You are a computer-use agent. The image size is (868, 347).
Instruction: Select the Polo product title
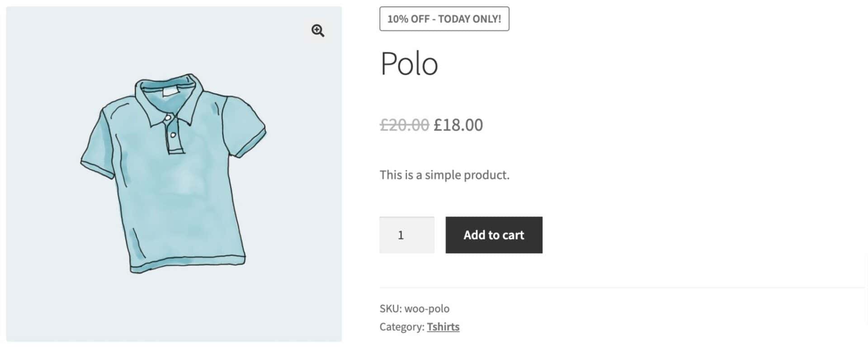pyautogui.click(x=409, y=64)
